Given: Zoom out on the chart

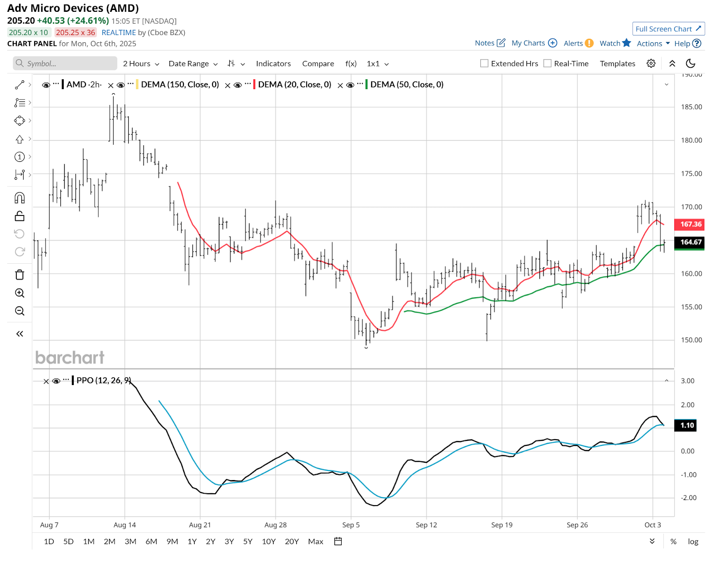Looking at the screenshot, I should [x=20, y=311].
